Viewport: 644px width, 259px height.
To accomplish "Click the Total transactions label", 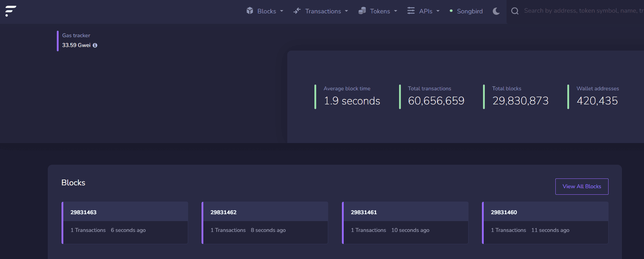I will (x=429, y=89).
